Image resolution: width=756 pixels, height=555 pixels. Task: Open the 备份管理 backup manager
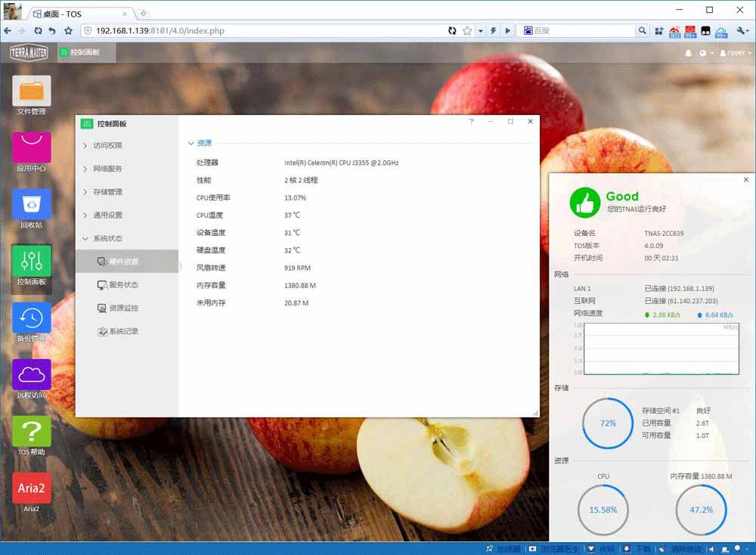[30, 318]
